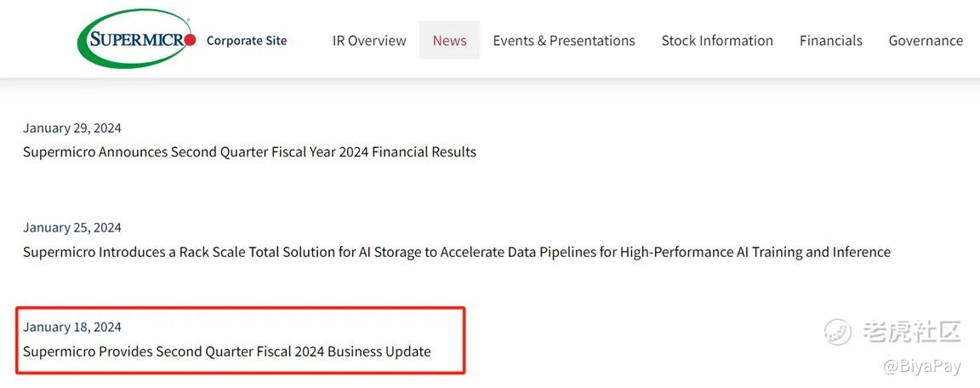Screen dimensions: 980x388
Task: Open the Second Quarter Business Update release
Action: coord(227,351)
